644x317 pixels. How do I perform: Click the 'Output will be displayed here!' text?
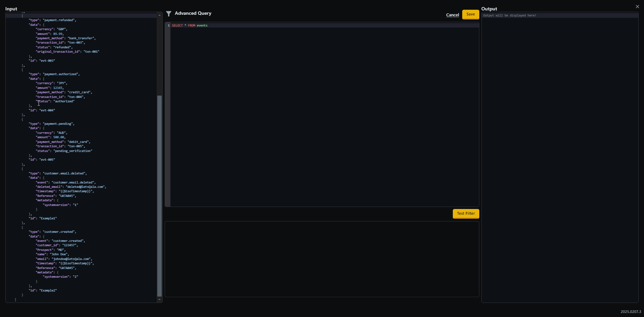(510, 15)
